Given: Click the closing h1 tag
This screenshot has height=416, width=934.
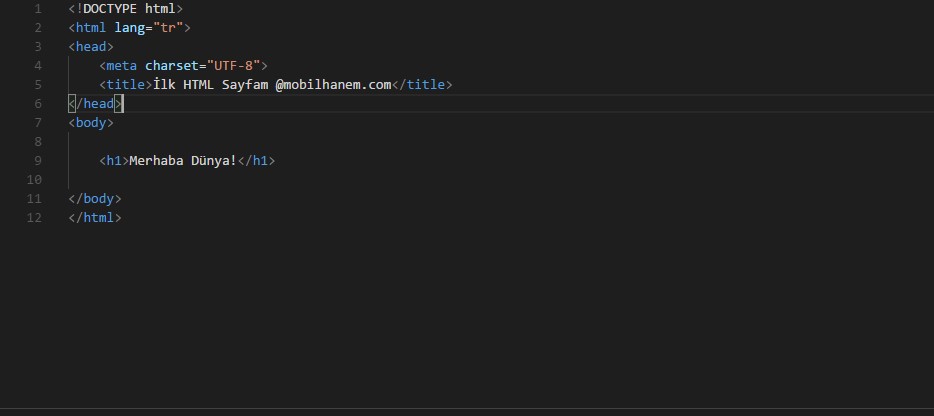Looking at the screenshot, I should coord(256,161).
